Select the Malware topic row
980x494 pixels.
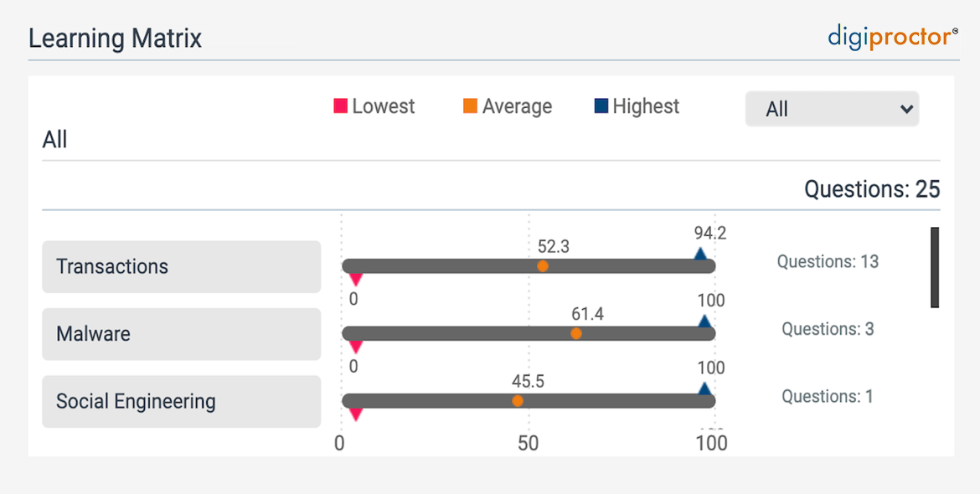[181, 334]
